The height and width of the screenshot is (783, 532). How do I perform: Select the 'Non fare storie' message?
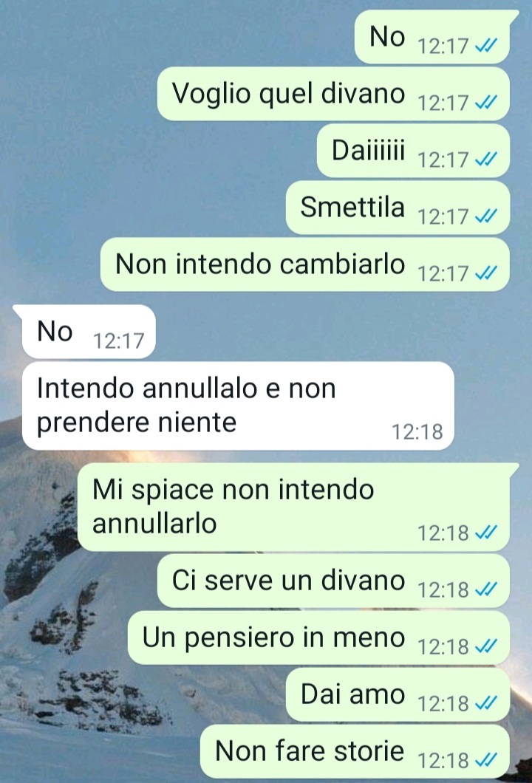355,751
